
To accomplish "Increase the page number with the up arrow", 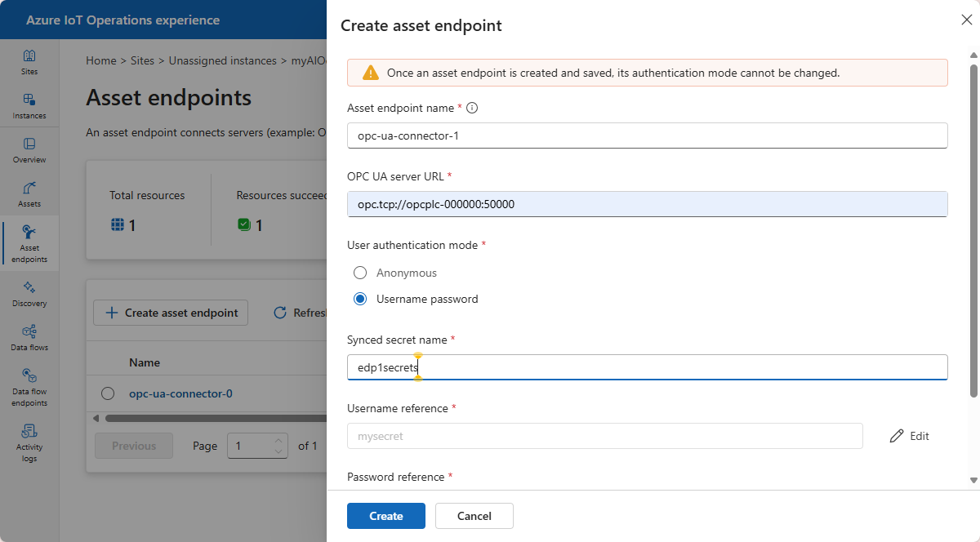I will [278, 441].
